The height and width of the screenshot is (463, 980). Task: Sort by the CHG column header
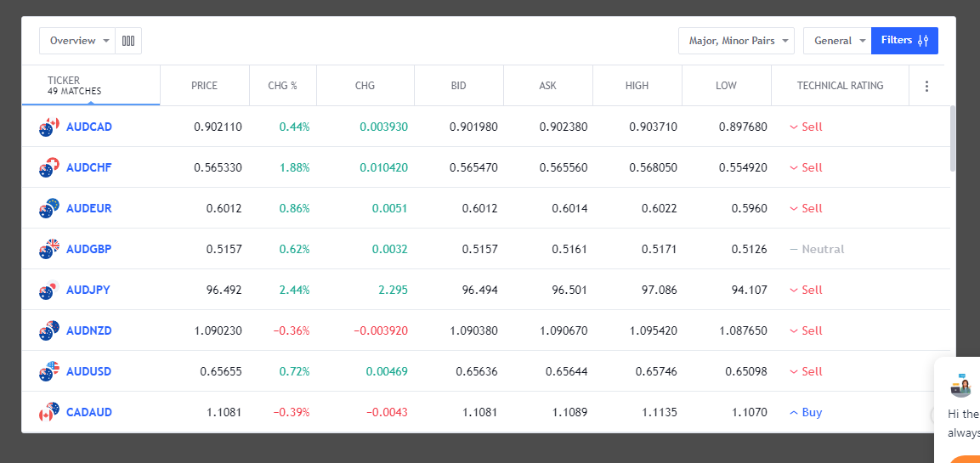(365, 86)
